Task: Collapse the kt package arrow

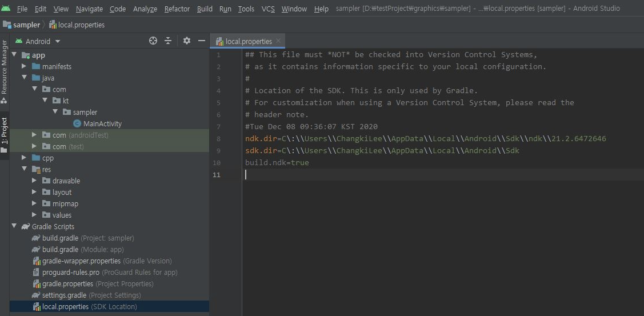Action: click(45, 101)
